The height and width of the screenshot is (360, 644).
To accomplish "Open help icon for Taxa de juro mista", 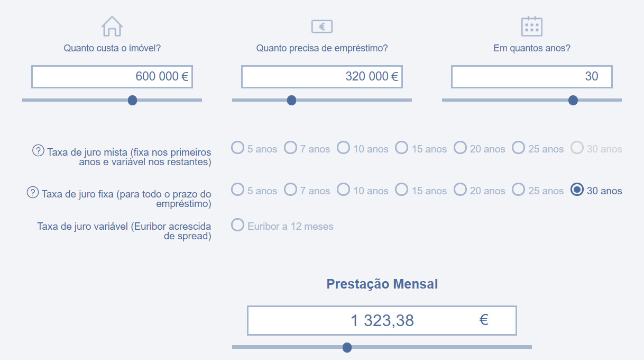I will point(38,151).
